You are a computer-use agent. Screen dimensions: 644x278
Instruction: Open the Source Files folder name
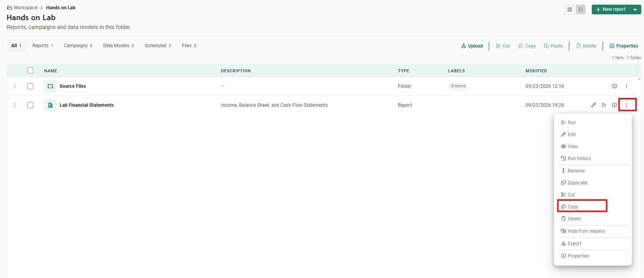73,86
